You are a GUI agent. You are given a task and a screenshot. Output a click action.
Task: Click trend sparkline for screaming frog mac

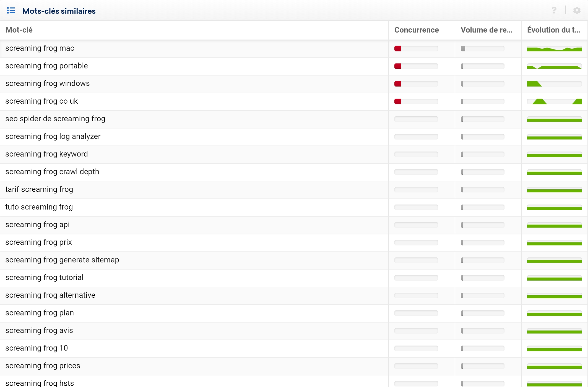(x=555, y=49)
